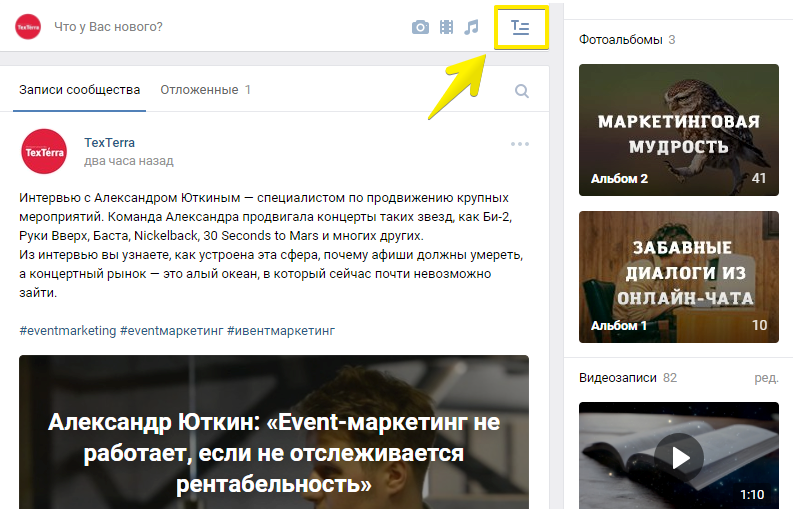Open post options three-dots menu
Viewport: 793px width, 509px height.
tap(519, 144)
